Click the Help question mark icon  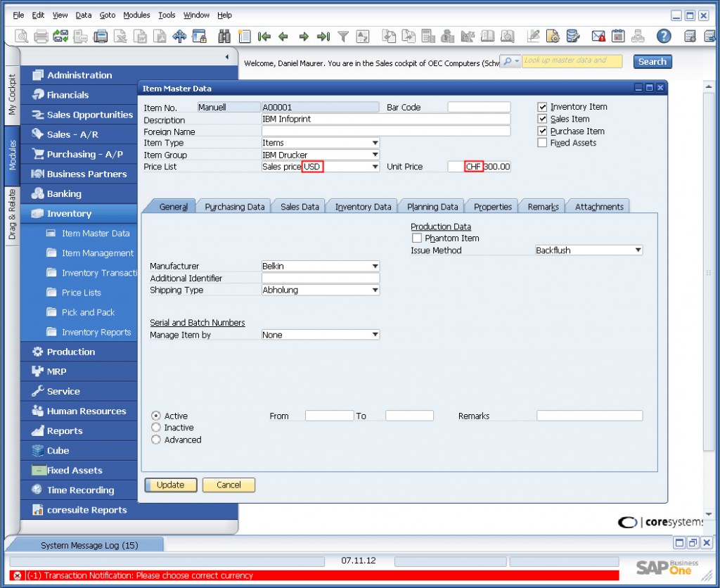coord(664,36)
